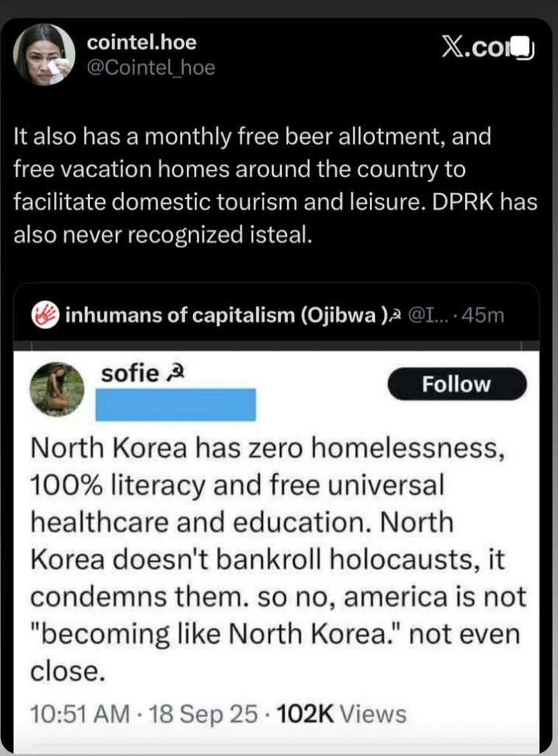Click the hammer and sickle after Ojibwa
558x756 pixels.
click(x=394, y=316)
